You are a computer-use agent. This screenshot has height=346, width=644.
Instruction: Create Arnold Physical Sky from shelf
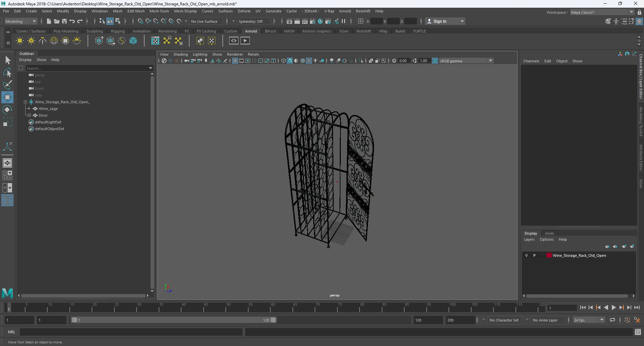pyautogui.click(x=77, y=41)
